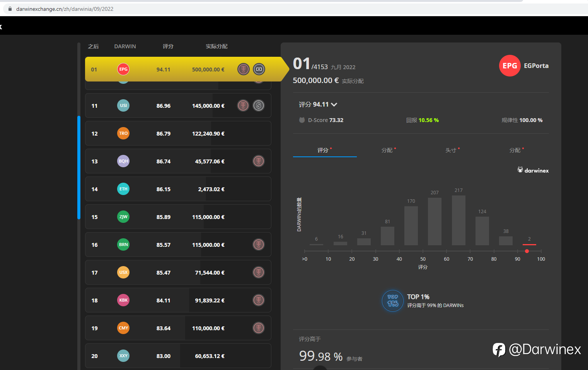This screenshot has height=370, width=588.
Task: Select the first 分配 tab next to 评分
Action: pos(389,150)
